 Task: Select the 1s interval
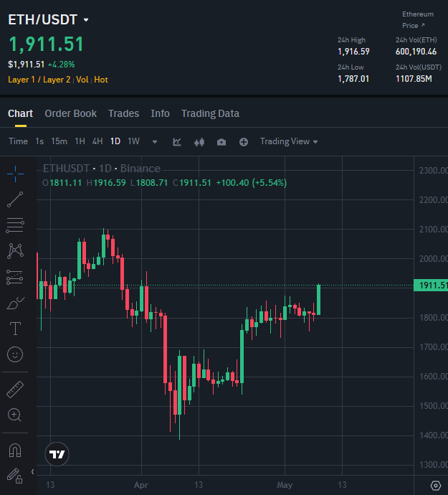(39, 141)
